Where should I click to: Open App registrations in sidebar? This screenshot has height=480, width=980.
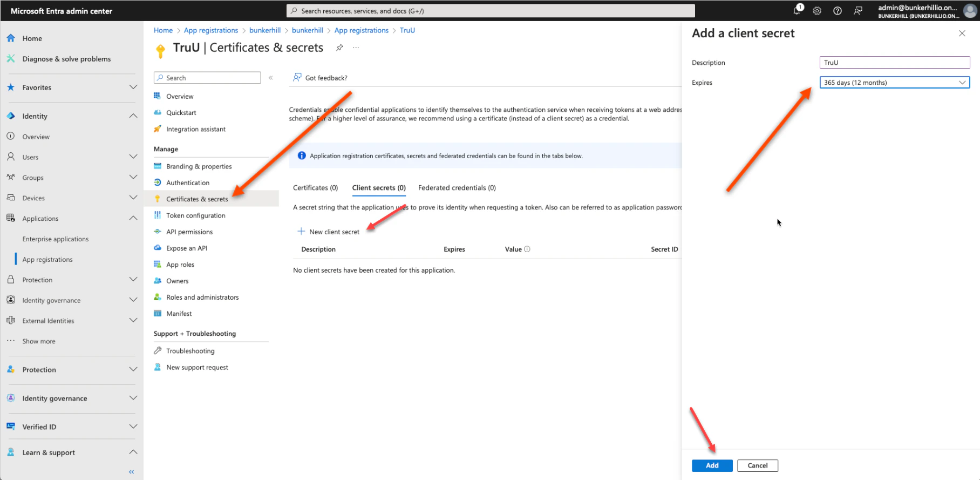[x=47, y=260]
